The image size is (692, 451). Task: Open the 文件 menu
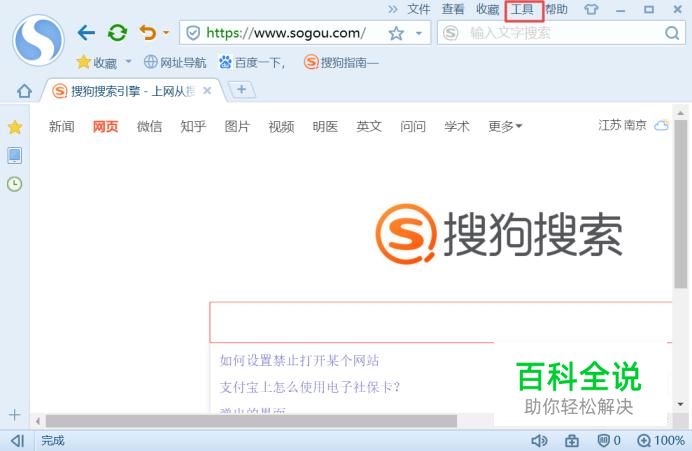tap(418, 9)
